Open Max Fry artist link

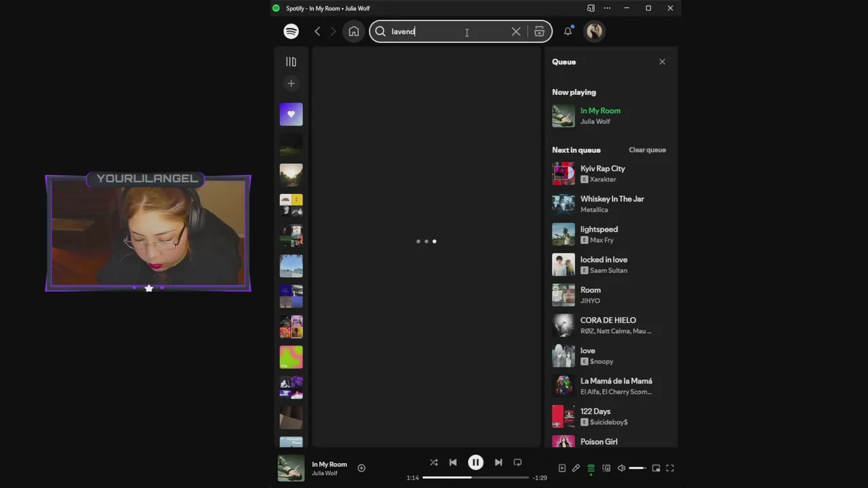click(601, 240)
